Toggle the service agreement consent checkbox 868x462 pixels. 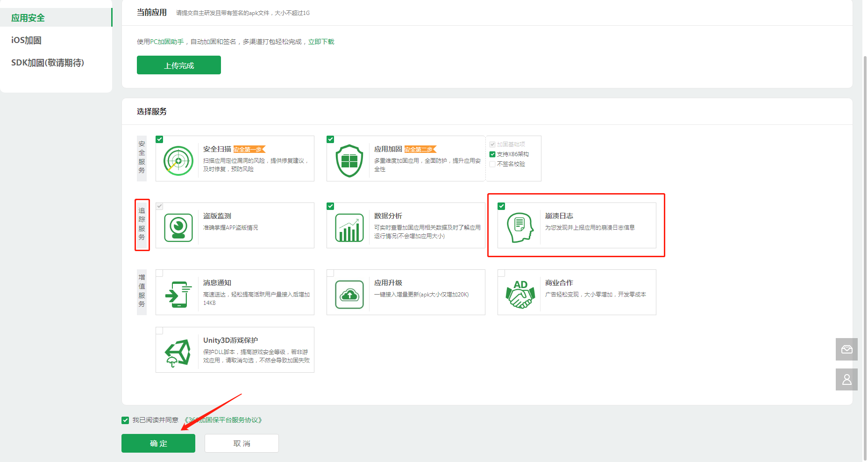125,420
